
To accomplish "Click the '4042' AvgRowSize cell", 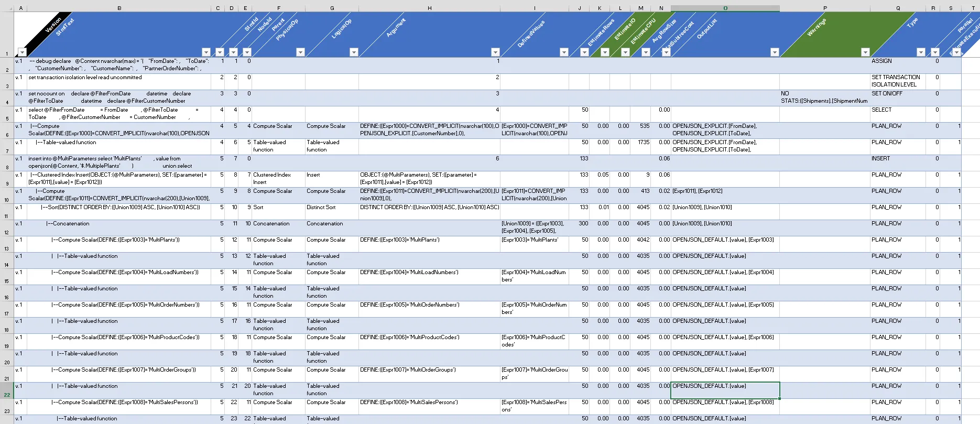I will (640, 244).
